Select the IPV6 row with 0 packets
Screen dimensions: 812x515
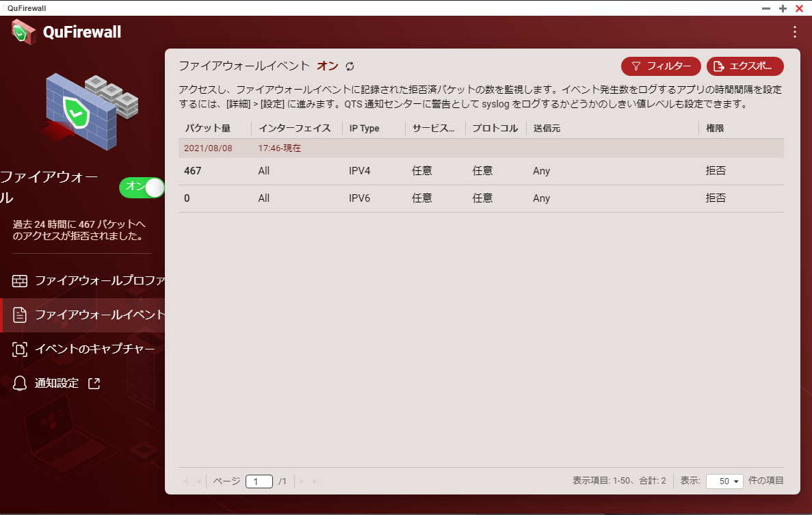[x=481, y=199]
